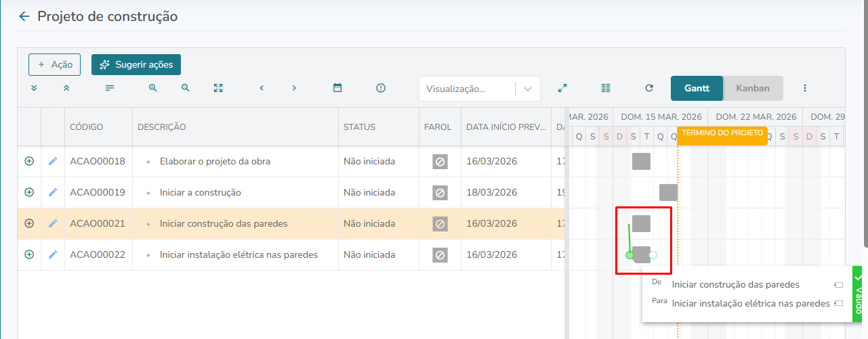Open the calendar date icon
This screenshot has height=339, width=868.
point(337,88)
